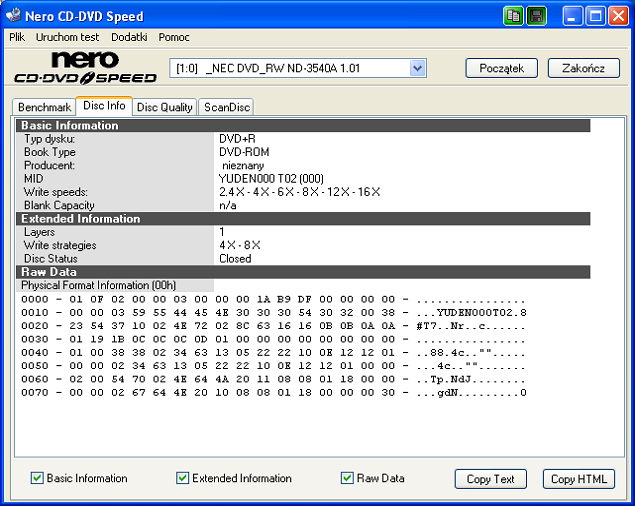Screen dimensions: 635x506
Task: Click the hex row starting with 0050
Action: coord(273,366)
